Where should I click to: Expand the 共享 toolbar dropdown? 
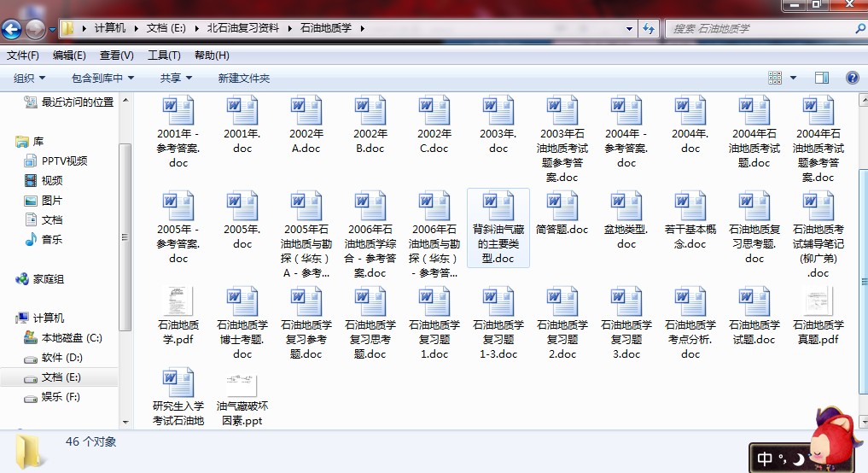pos(176,78)
